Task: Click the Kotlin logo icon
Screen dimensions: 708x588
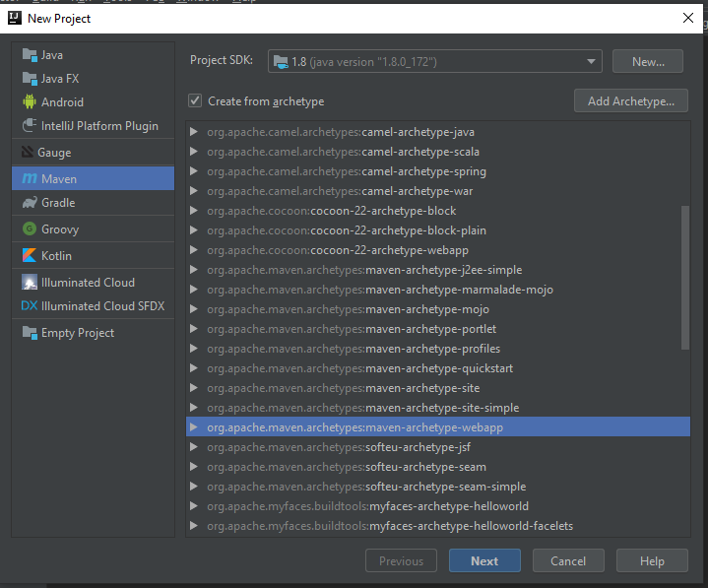Action: (x=30, y=256)
